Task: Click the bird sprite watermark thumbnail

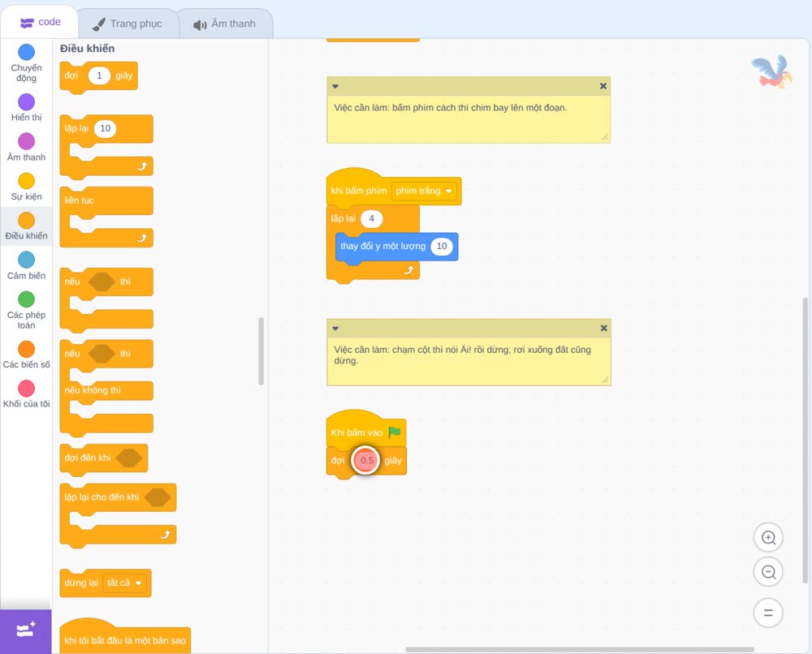Action: coord(772,71)
